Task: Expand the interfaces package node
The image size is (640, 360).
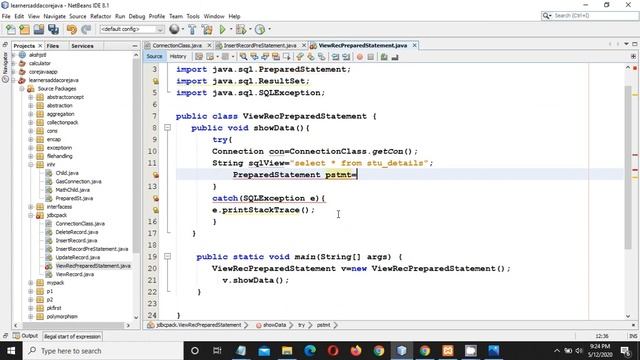Action: pos(31,207)
